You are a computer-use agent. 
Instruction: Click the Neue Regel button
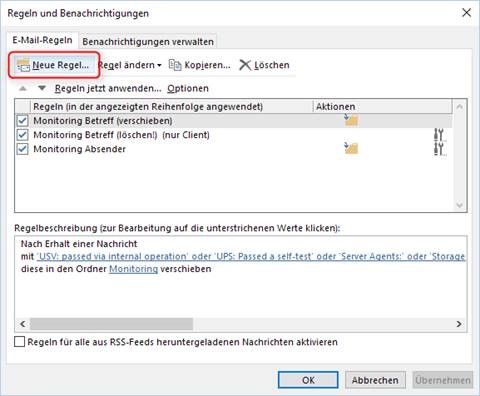tap(54, 65)
